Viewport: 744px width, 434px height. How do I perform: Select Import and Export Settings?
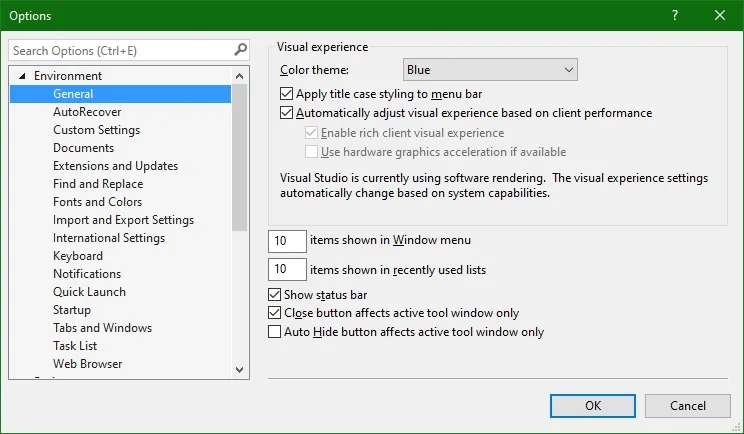pos(123,220)
